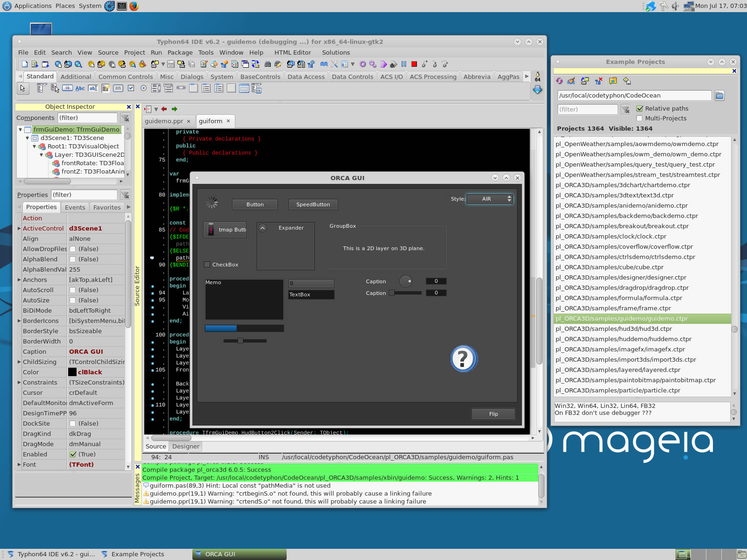Click the red back jump arrow
This screenshot has height=560, width=747.
click(164, 109)
